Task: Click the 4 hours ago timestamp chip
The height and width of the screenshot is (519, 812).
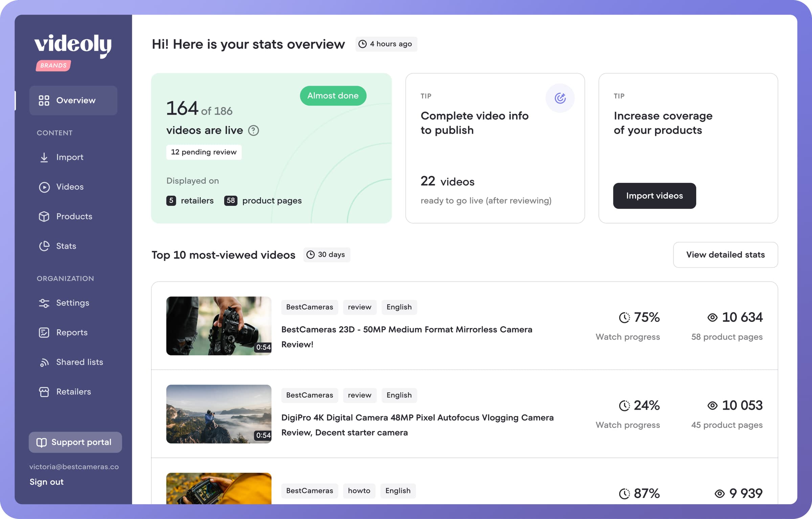Action: 386,44
